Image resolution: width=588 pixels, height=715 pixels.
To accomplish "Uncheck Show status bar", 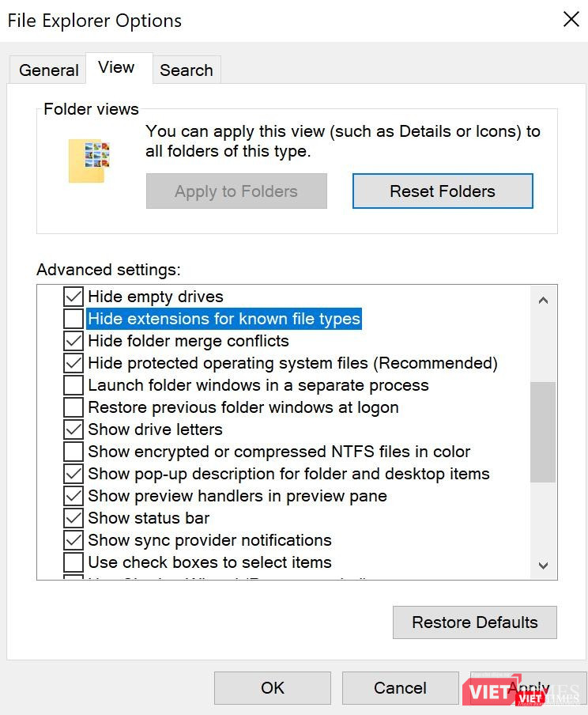I will pos(72,517).
